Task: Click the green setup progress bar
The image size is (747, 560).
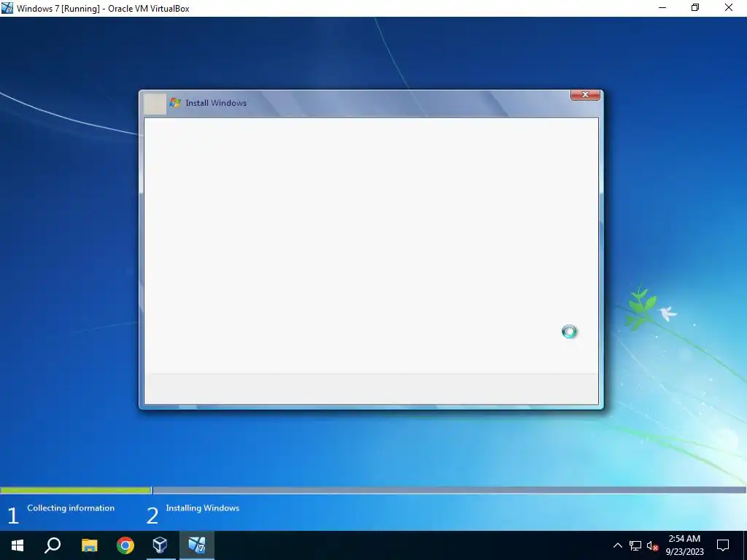Action: (x=75, y=490)
